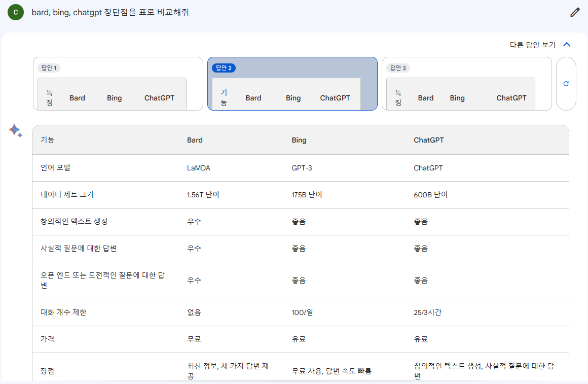Click ChatGPT's '유료' cell in the 가격 row
The height and width of the screenshot is (384, 588).
(x=420, y=339)
